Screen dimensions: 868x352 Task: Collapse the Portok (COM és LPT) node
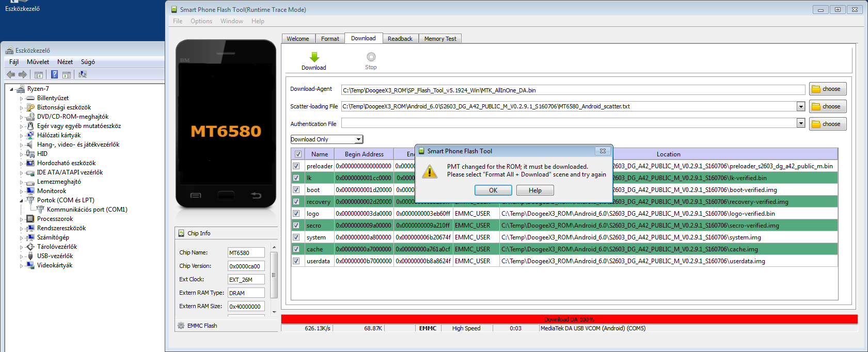(21, 200)
